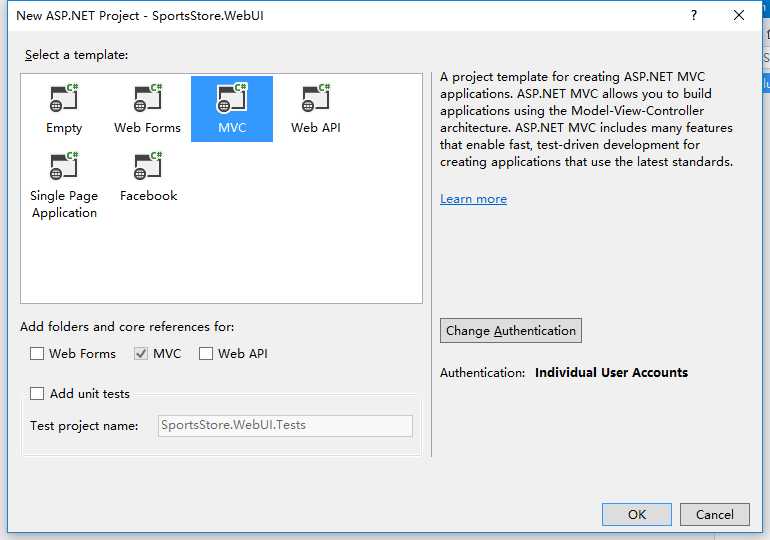Click the Test project name label
The image size is (770, 540).
pyautogui.click(x=84, y=426)
